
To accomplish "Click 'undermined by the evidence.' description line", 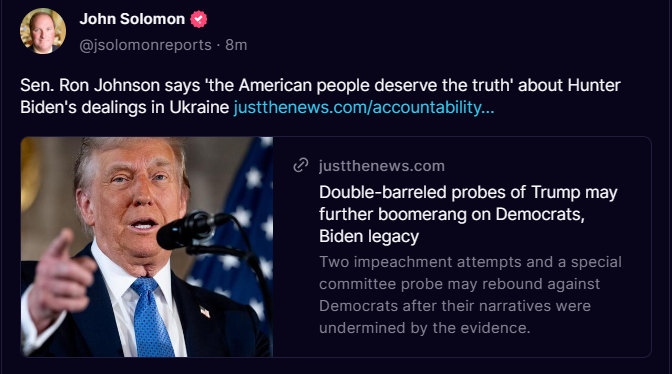I will click(424, 328).
